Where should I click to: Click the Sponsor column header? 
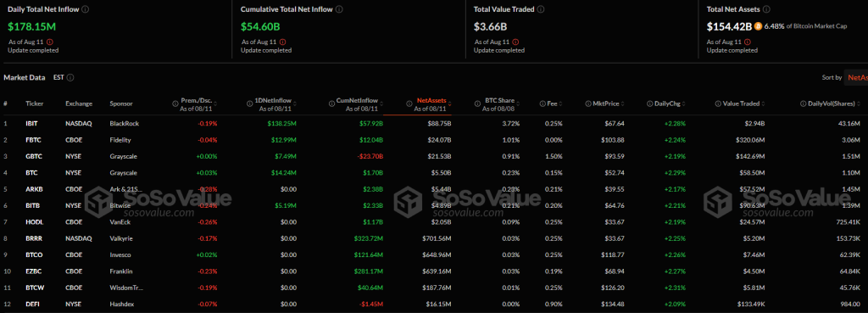pos(121,103)
